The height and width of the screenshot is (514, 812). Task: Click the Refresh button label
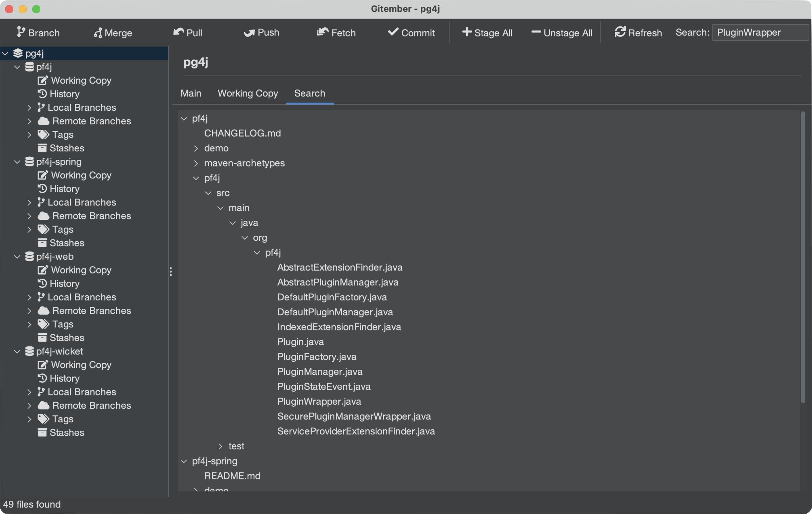coord(645,33)
